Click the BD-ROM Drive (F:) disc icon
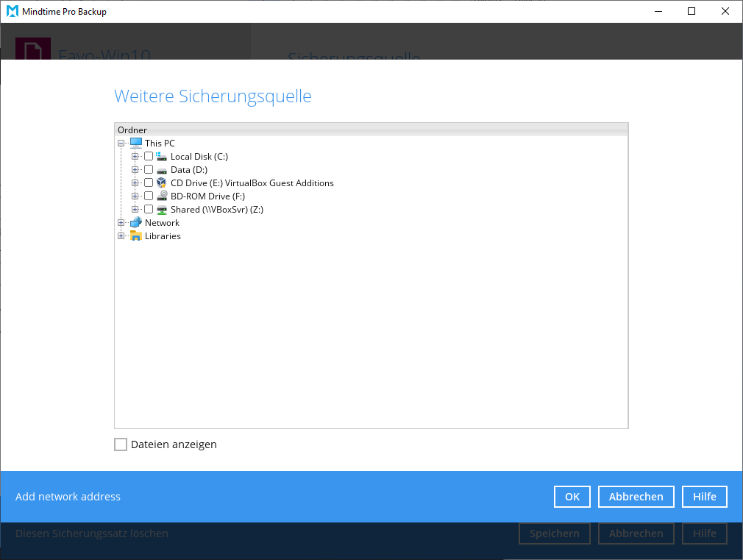The image size is (743, 560). [x=162, y=196]
